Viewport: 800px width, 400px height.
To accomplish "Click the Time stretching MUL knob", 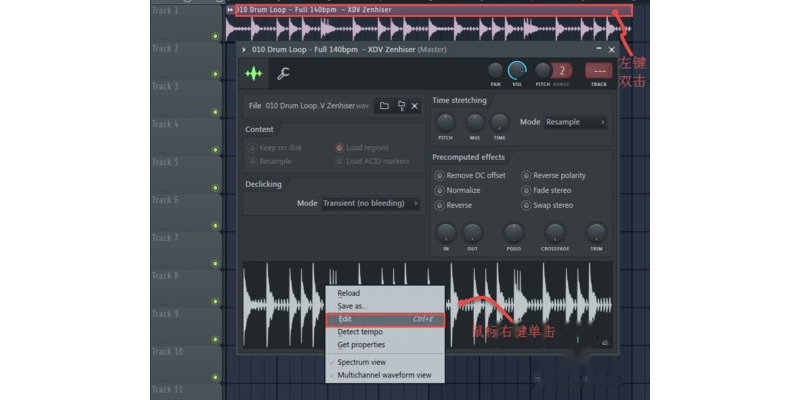I will coord(474,123).
